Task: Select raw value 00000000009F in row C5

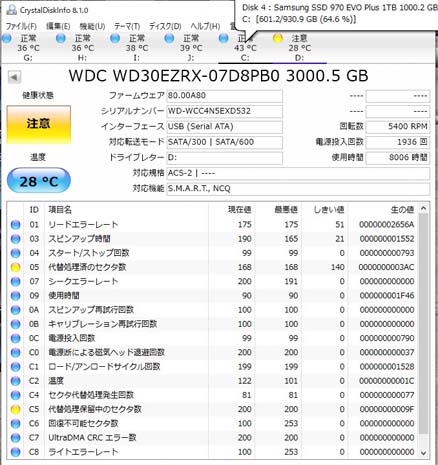Action: click(387, 409)
